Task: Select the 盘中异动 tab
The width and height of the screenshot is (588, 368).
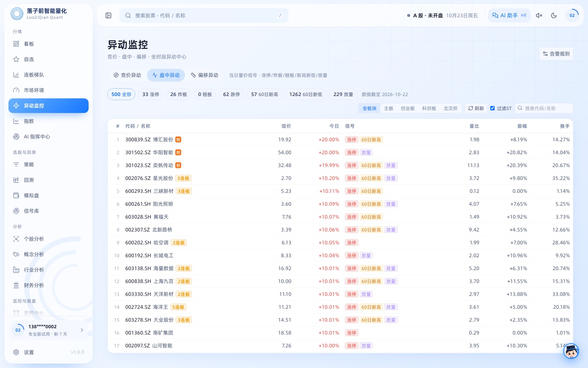Action: [x=166, y=75]
